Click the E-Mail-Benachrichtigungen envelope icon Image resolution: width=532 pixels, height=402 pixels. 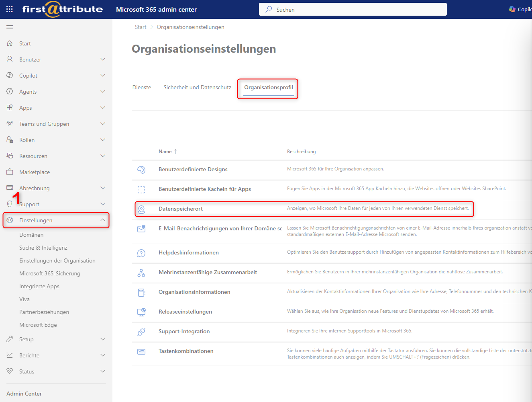click(141, 229)
